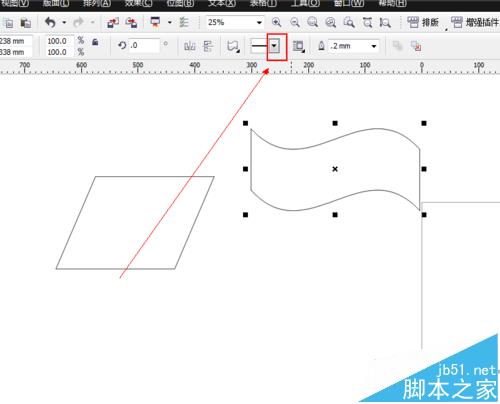Open the 位图(B) menu
The image size is (500, 404).
[180, 3]
